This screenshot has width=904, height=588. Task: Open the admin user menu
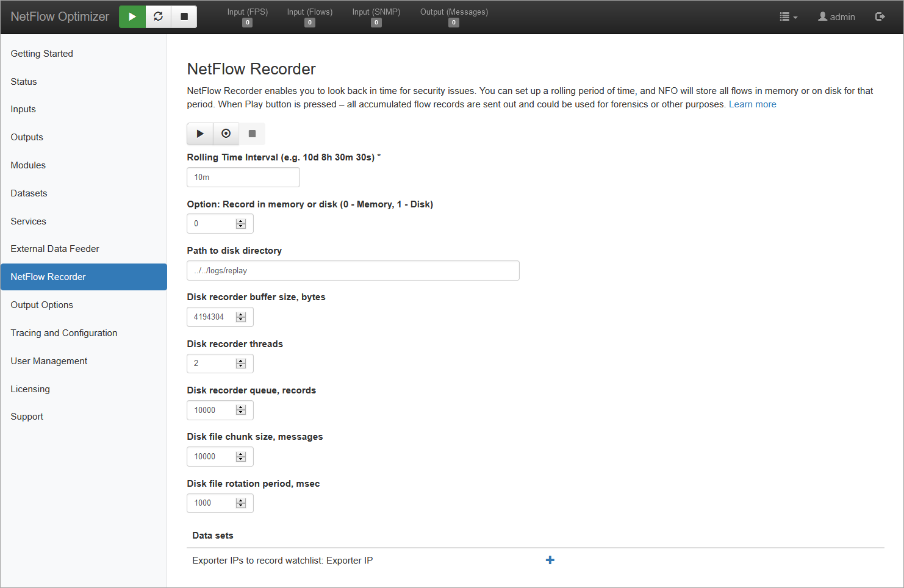[x=837, y=17]
